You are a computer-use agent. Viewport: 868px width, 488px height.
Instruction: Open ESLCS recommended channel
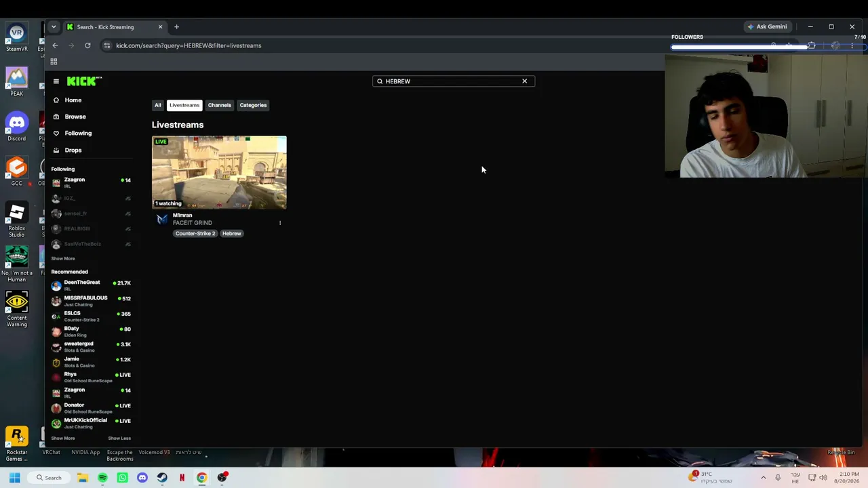click(91, 317)
